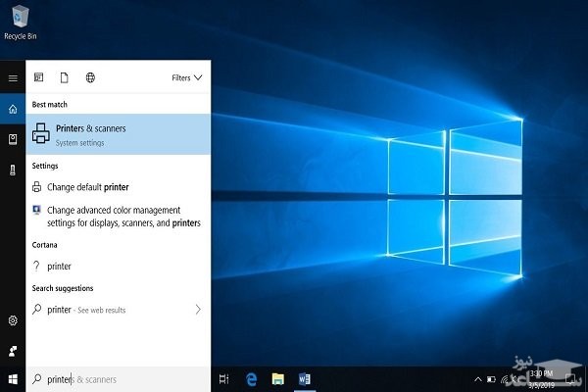Open Change default printer setting
The image size is (588, 392).
[x=87, y=187]
